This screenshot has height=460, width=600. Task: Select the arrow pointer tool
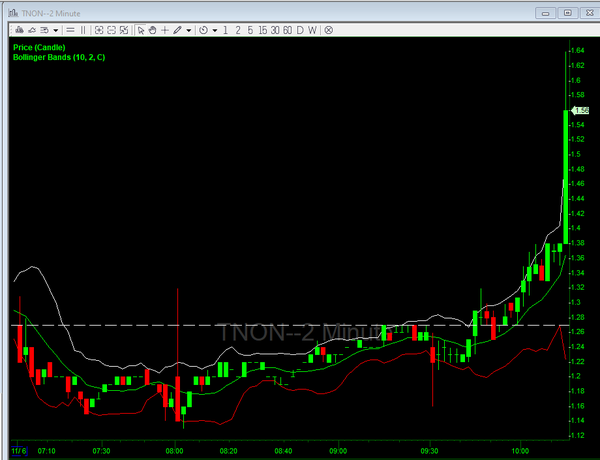[x=142, y=30]
